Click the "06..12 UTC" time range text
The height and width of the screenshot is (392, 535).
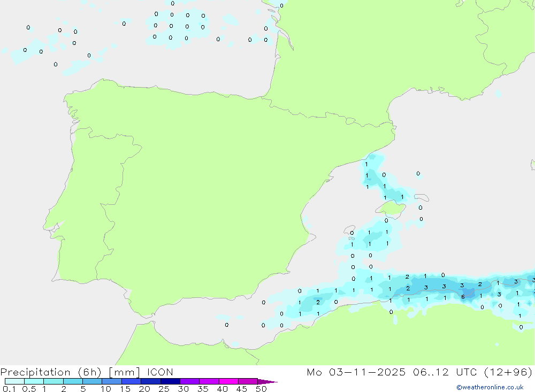pos(445,372)
